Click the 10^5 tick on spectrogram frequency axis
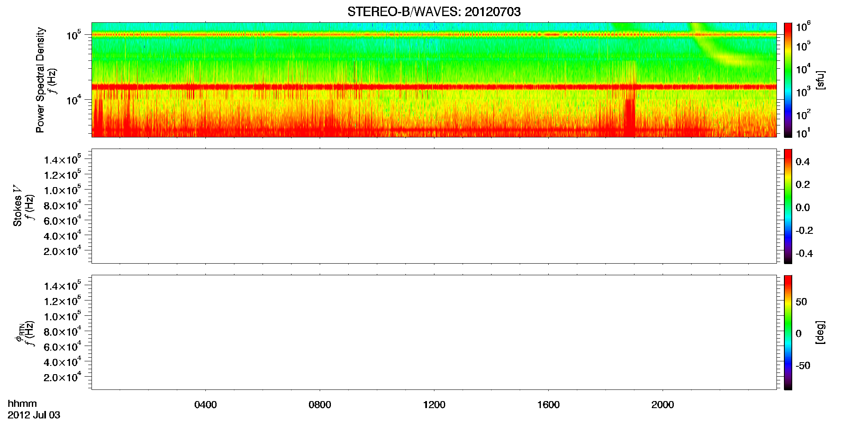 (73, 35)
